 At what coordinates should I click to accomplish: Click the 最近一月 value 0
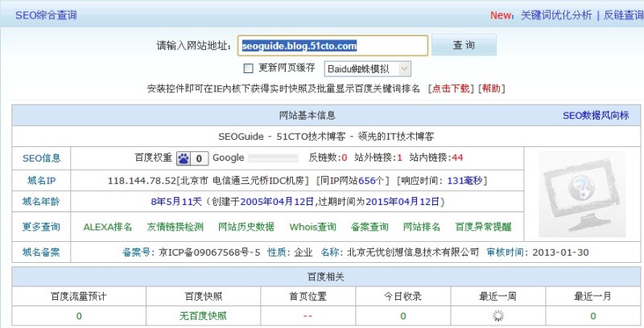pyautogui.click(x=593, y=316)
